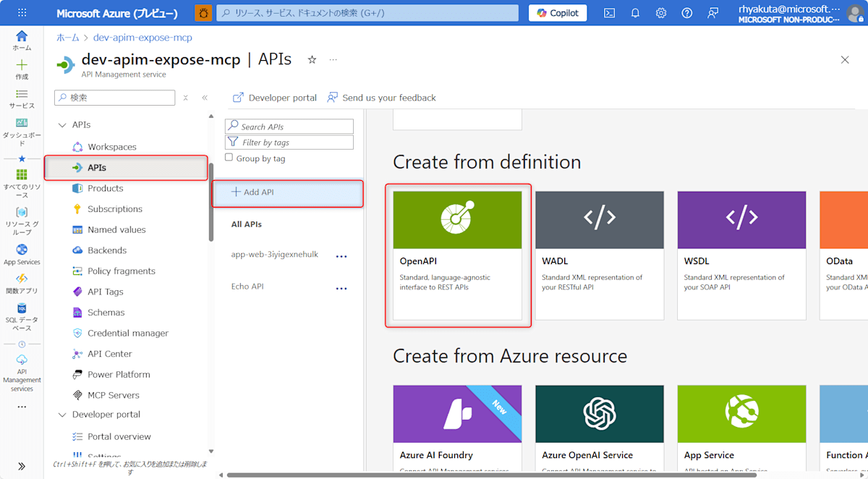Open Subscriptions menu item
The width and height of the screenshot is (868, 479).
tap(114, 209)
